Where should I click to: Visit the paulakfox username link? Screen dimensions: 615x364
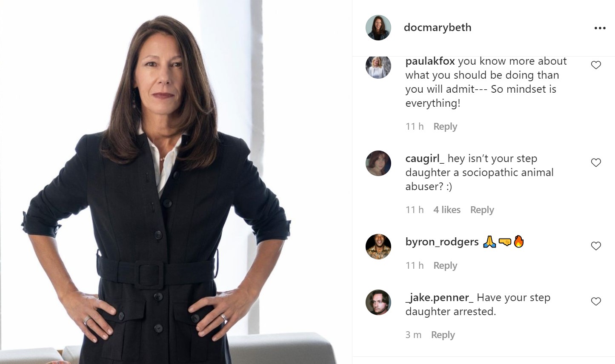[430, 61]
